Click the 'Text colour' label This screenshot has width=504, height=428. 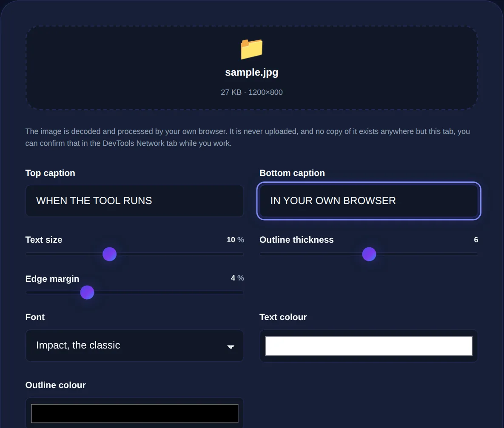(x=283, y=317)
